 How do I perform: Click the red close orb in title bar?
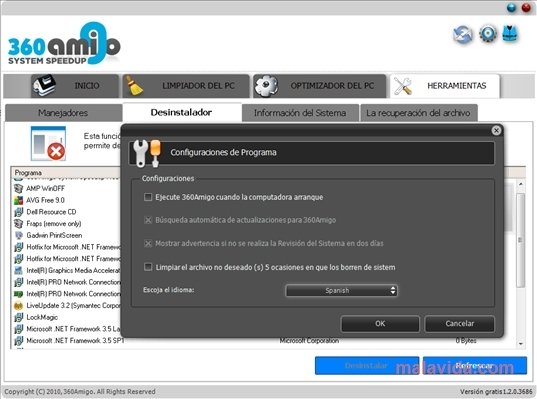click(x=526, y=8)
